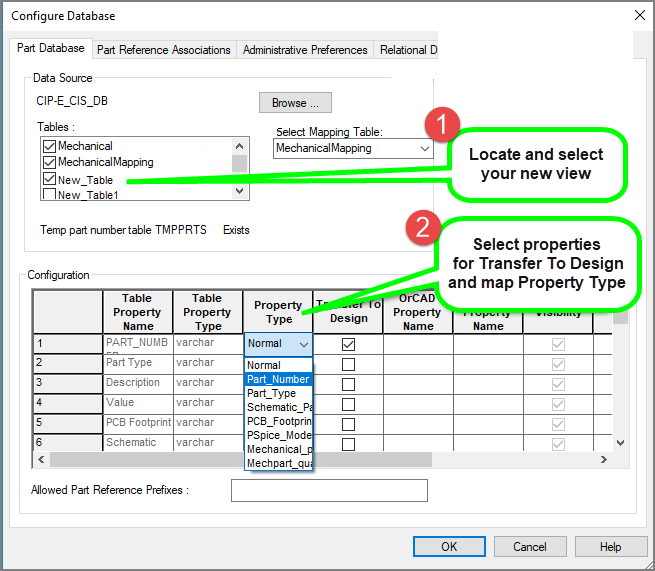Viewport: 655px width, 571px height.
Task: Click the Allowed Part Reference Prefixes field
Action: 329,490
